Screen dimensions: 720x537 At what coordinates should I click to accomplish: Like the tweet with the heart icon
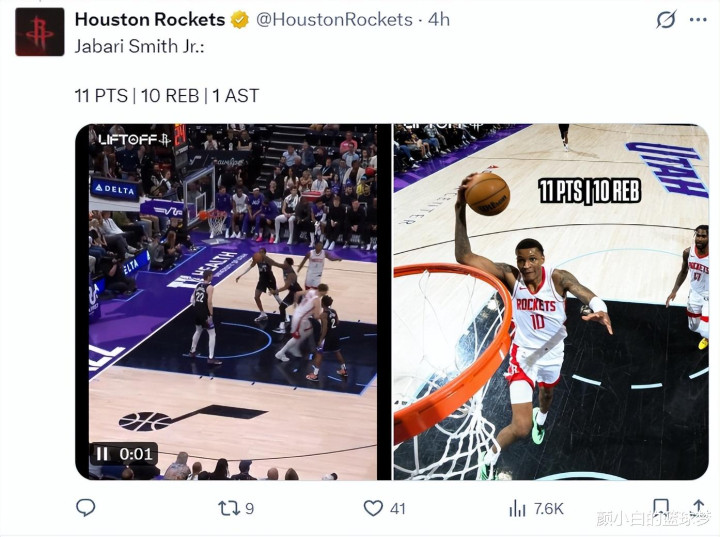[373, 508]
